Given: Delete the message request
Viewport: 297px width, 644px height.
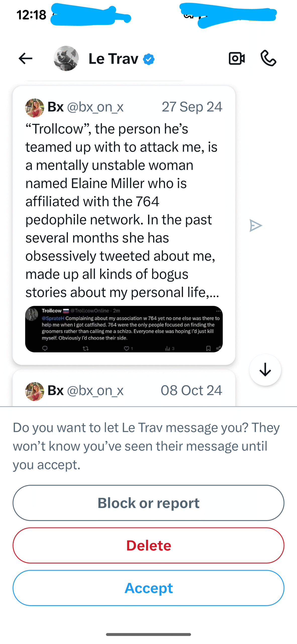Looking at the screenshot, I should [x=148, y=545].
